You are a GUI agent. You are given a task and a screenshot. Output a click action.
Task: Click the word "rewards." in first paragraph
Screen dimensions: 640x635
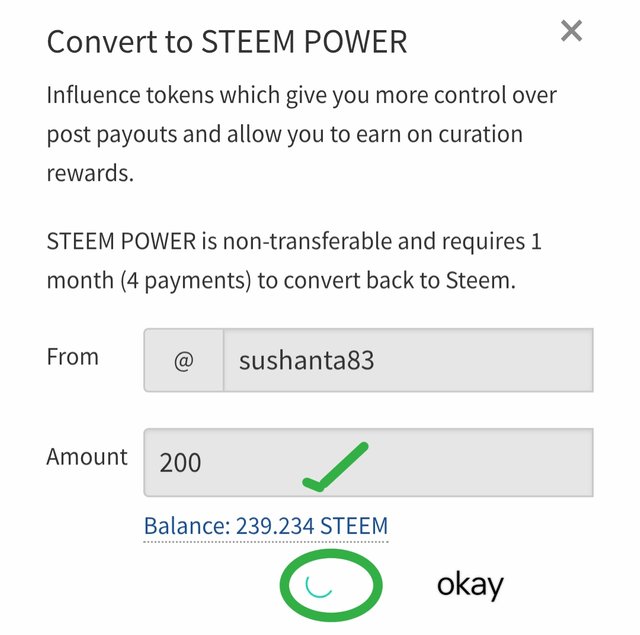pos(90,173)
